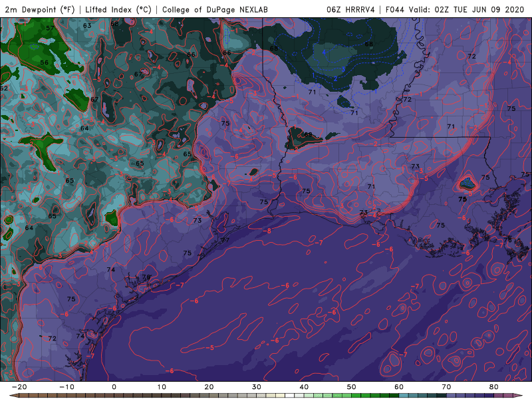Click the "F044" forecast hour label
This screenshot has width=532, height=399.
pyautogui.click(x=395, y=10)
